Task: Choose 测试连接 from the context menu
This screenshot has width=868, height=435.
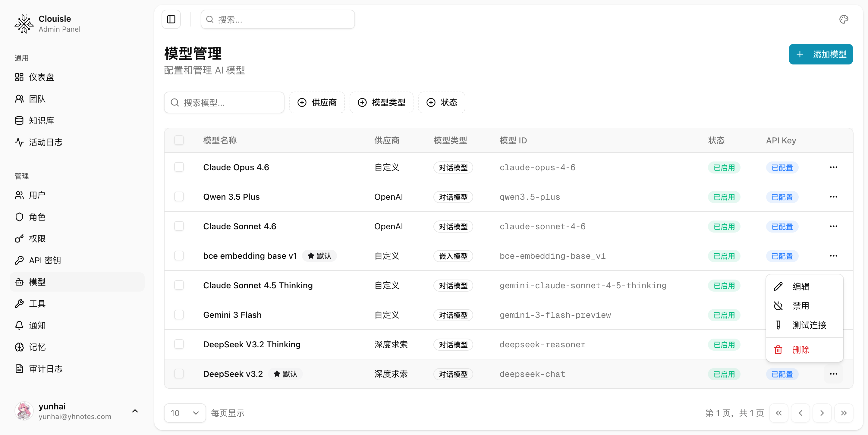Action: tap(809, 325)
